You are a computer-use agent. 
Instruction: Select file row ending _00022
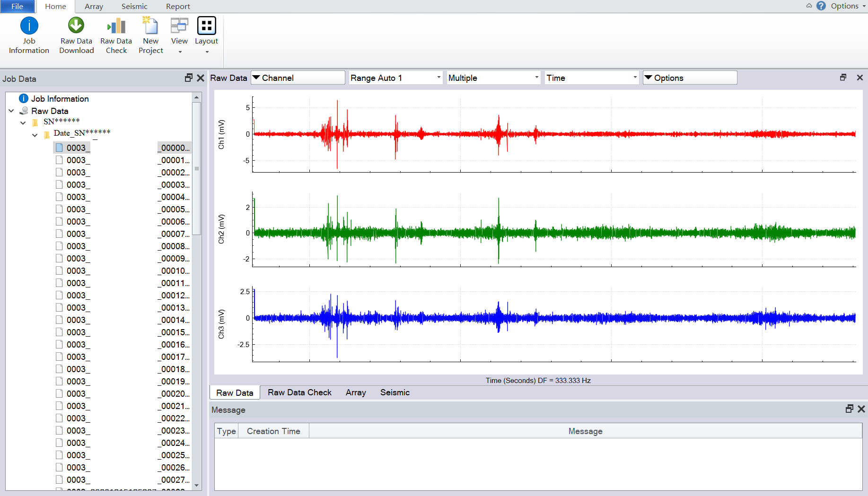click(123, 418)
